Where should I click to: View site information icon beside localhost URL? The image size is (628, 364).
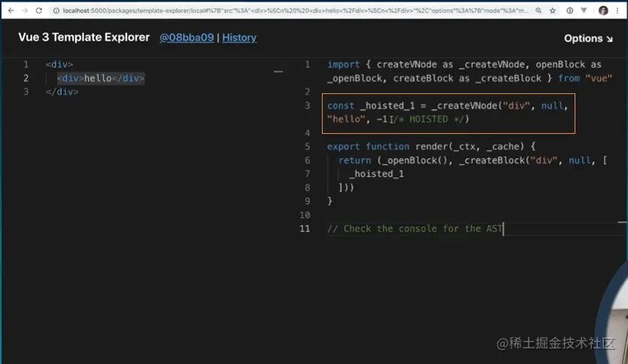click(56, 11)
